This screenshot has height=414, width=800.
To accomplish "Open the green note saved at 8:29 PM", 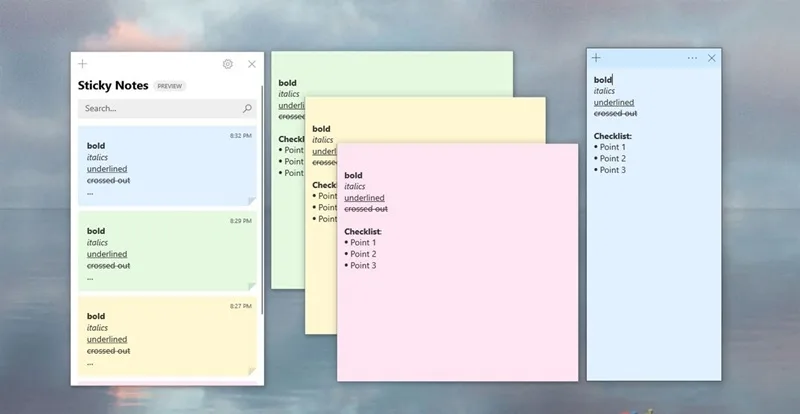I will (167, 251).
